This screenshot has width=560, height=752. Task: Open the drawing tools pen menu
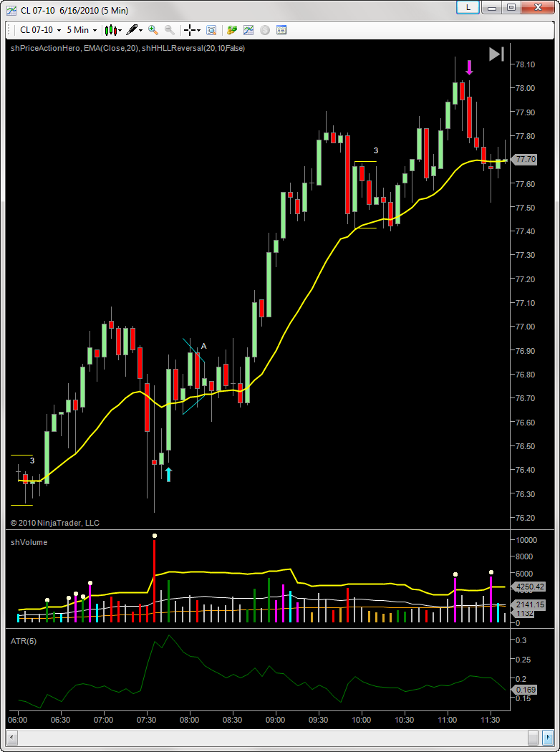tap(134, 30)
